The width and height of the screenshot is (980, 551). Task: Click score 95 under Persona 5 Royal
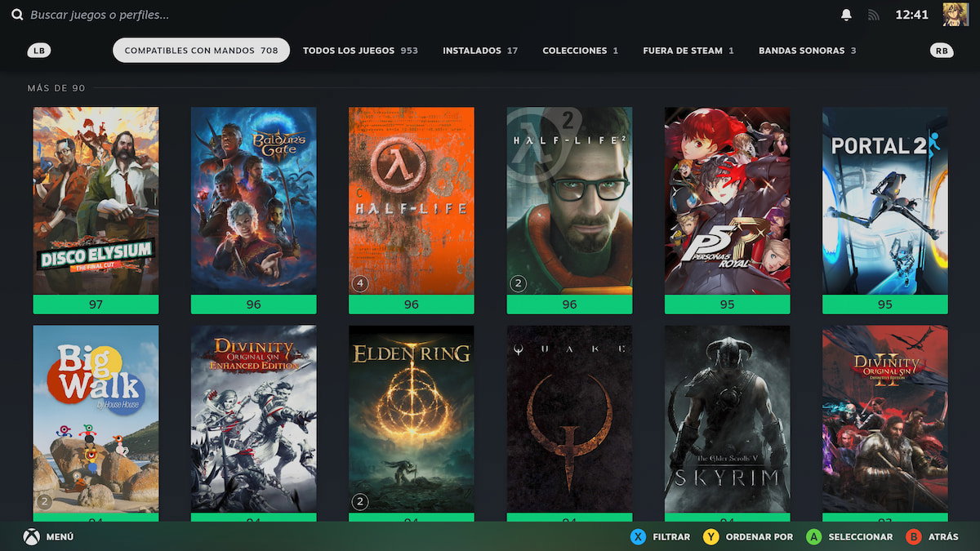tap(727, 304)
